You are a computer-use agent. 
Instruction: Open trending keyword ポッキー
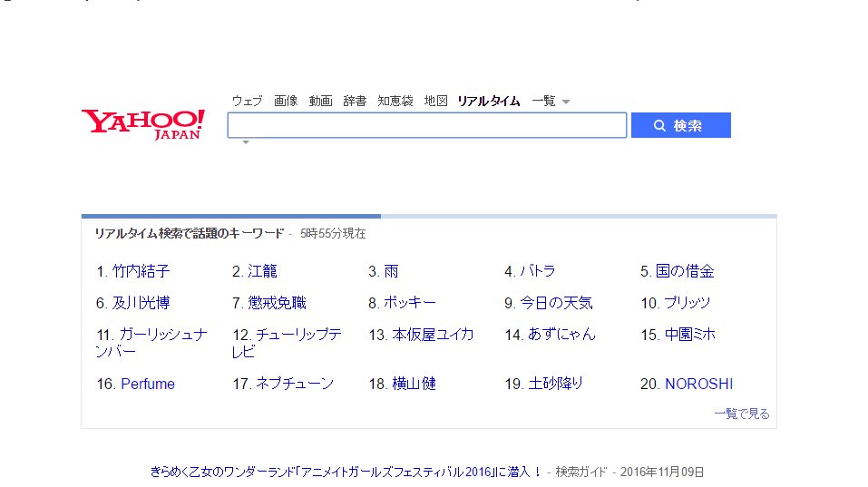pos(410,303)
